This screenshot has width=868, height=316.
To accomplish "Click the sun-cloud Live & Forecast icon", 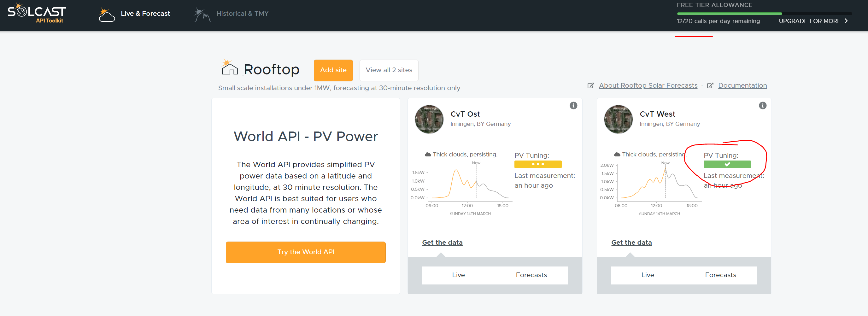I will pyautogui.click(x=107, y=15).
